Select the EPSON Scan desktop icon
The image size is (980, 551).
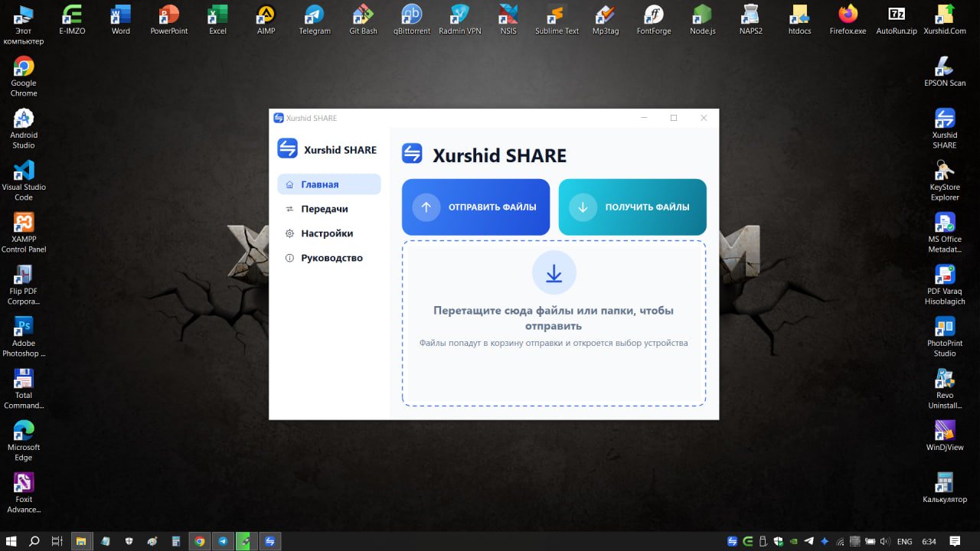point(945,71)
